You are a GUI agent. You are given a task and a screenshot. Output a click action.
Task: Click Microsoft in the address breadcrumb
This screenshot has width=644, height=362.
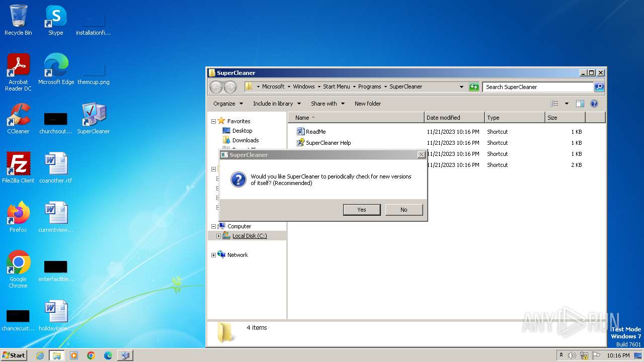pyautogui.click(x=273, y=86)
